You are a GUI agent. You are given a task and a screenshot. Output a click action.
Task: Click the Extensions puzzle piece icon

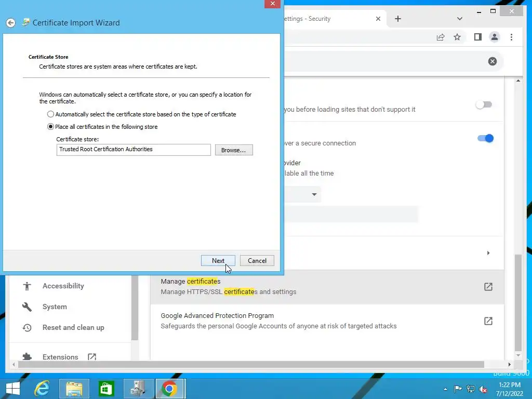click(27, 357)
